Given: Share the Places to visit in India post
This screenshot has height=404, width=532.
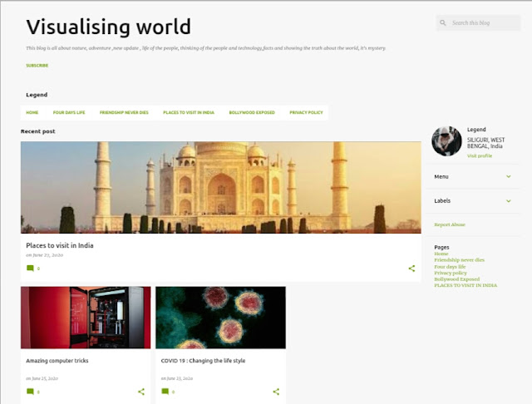Looking at the screenshot, I should (x=411, y=269).
